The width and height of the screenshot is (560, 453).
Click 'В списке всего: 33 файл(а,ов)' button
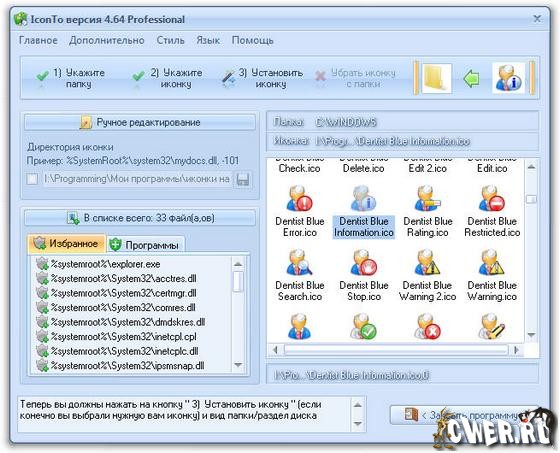coord(140,218)
